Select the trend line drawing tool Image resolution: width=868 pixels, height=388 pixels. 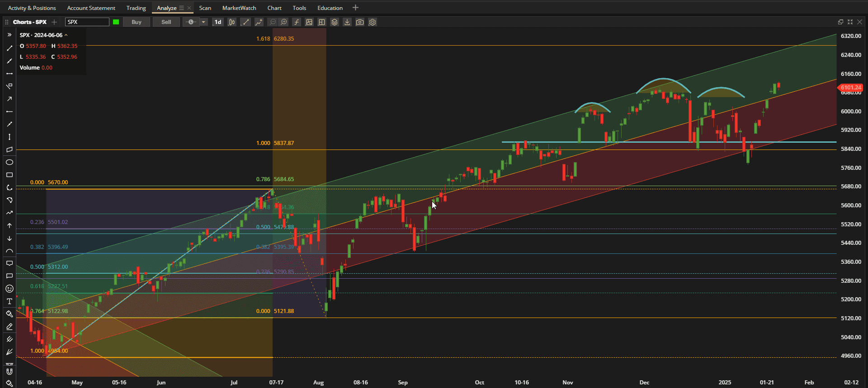coord(9,48)
